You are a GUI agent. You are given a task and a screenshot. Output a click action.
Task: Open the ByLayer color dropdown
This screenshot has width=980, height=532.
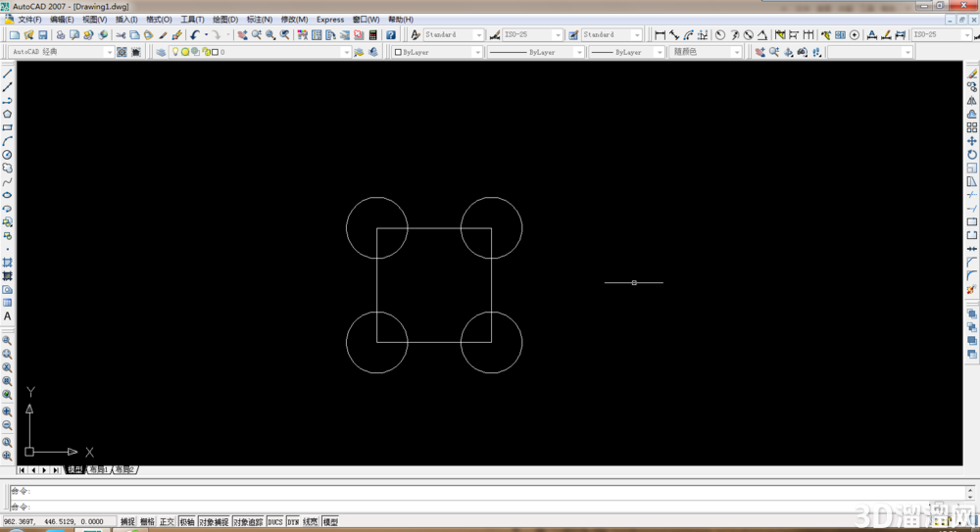point(437,52)
